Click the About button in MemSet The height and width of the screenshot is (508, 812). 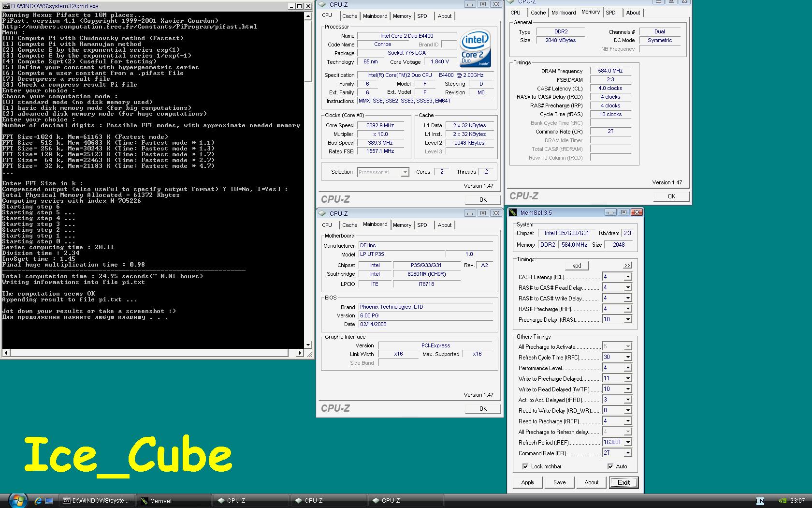(592, 482)
